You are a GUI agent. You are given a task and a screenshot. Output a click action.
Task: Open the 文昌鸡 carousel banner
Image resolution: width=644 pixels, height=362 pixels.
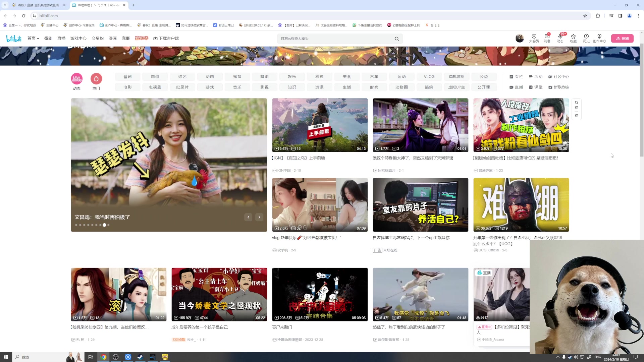(169, 165)
